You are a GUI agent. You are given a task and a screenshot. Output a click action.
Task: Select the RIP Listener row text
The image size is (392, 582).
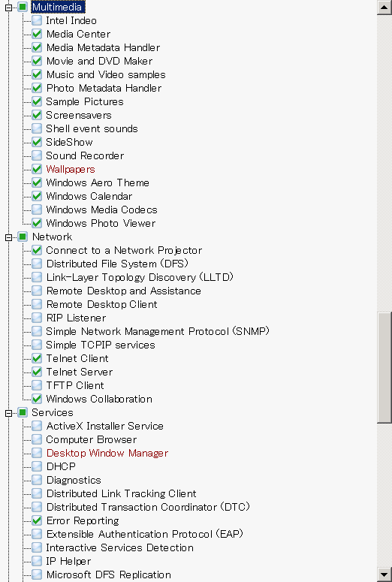(x=76, y=318)
